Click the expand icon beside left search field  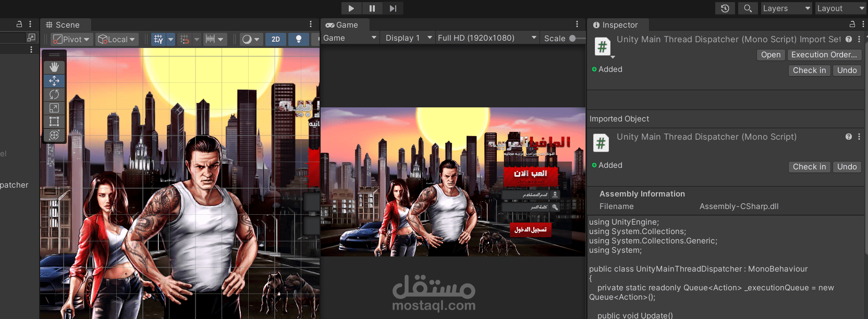[x=31, y=38]
